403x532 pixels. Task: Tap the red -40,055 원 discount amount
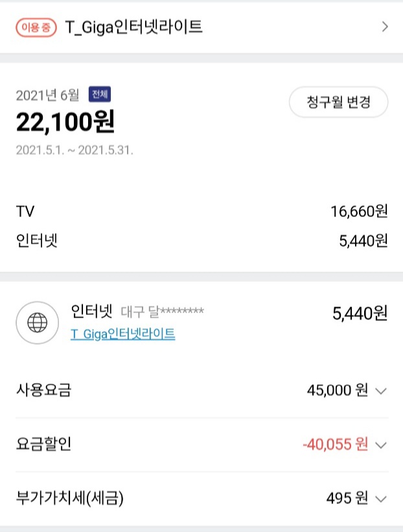(x=335, y=445)
